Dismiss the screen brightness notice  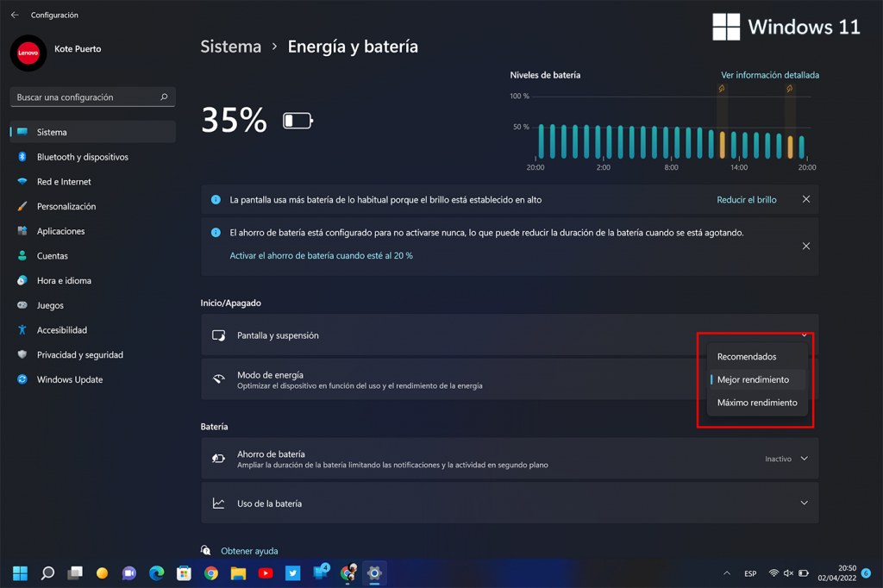[x=806, y=199]
